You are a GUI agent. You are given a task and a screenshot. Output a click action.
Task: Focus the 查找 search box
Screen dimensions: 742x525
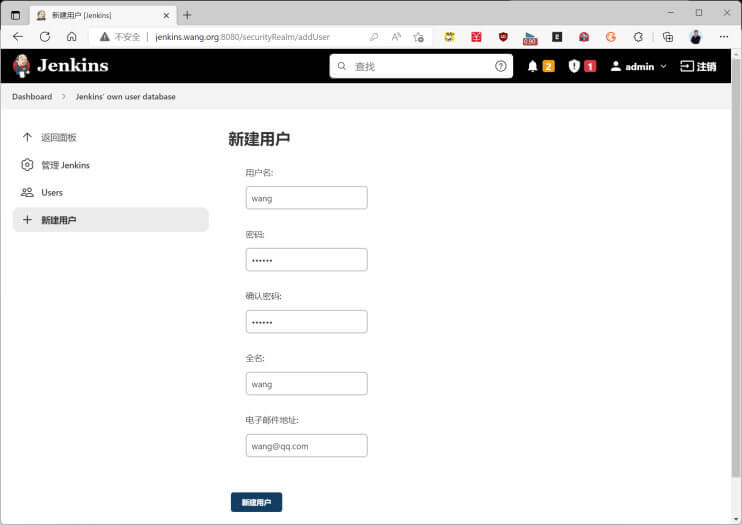(x=421, y=66)
